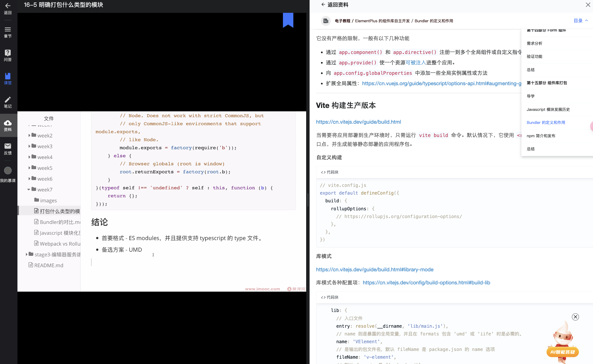Click the README.md file icon

coord(31,265)
